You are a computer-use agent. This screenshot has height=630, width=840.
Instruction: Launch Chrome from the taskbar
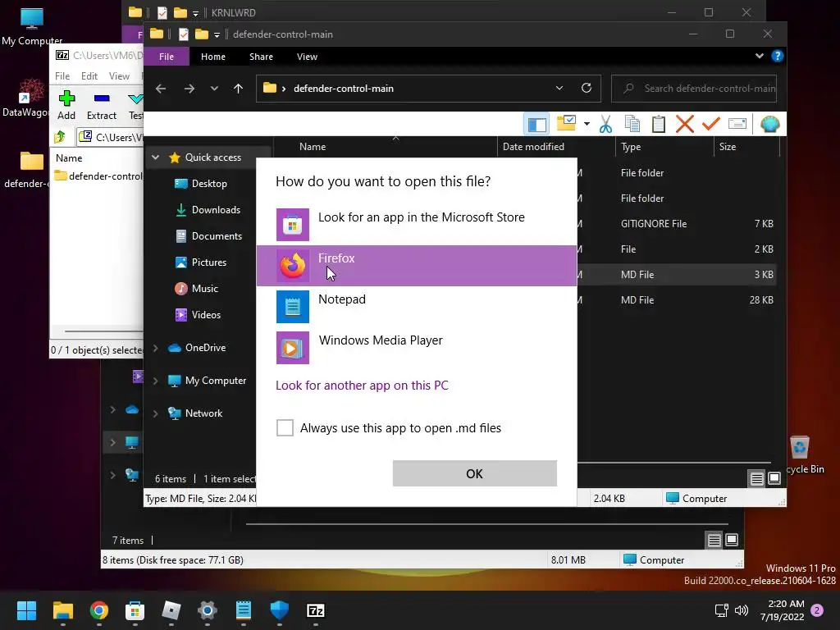coord(99,610)
